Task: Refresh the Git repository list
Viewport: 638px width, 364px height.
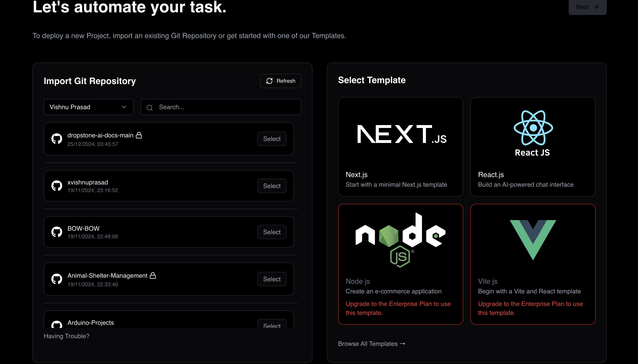Action: [280, 81]
